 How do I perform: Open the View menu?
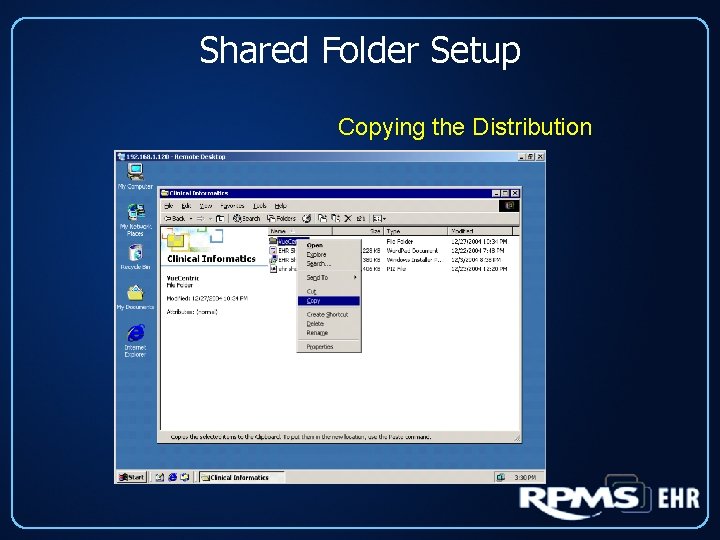point(206,206)
